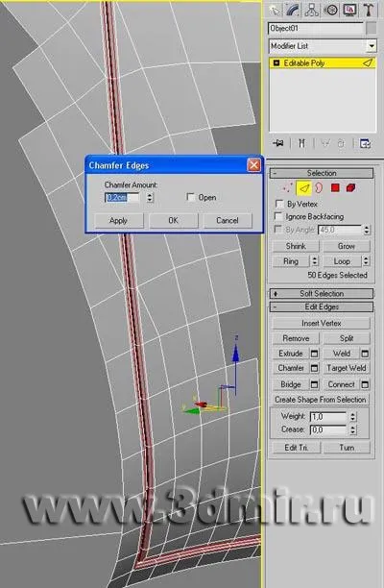This screenshot has height=588, width=384.
Task: Enable Ignore Backfacing checkbox
Action: coord(278,216)
